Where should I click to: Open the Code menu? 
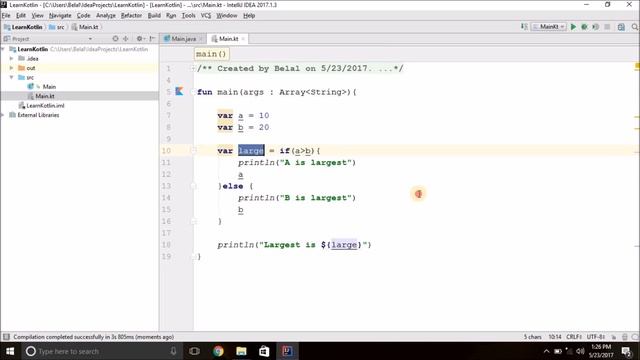pyautogui.click(x=84, y=16)
